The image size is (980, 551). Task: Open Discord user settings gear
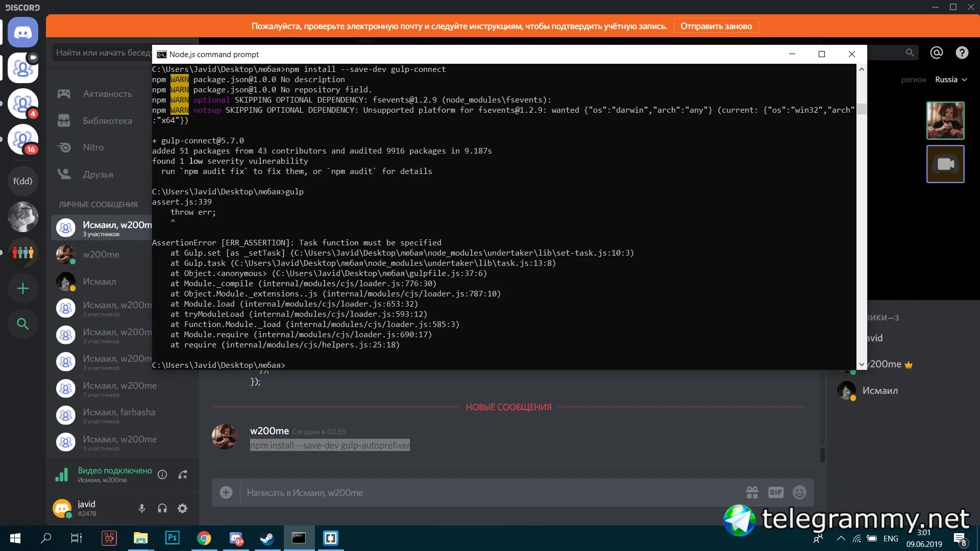click(182, 508)
